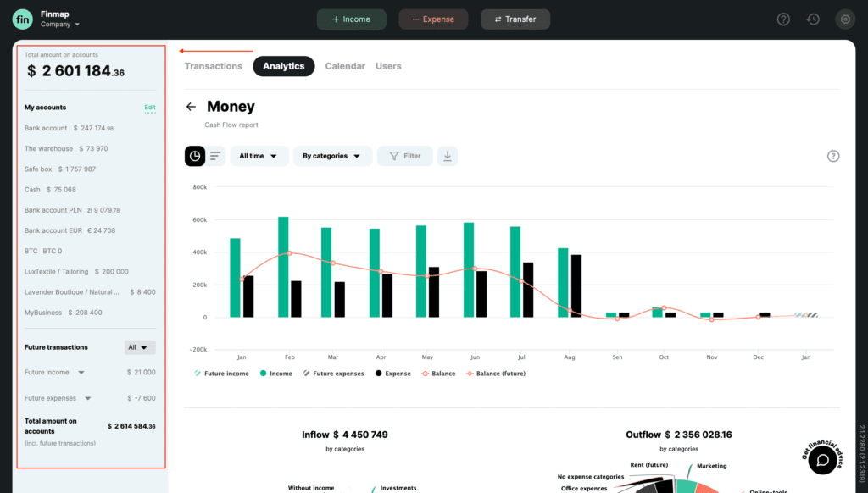Click the download report icon

pos(447,156)
